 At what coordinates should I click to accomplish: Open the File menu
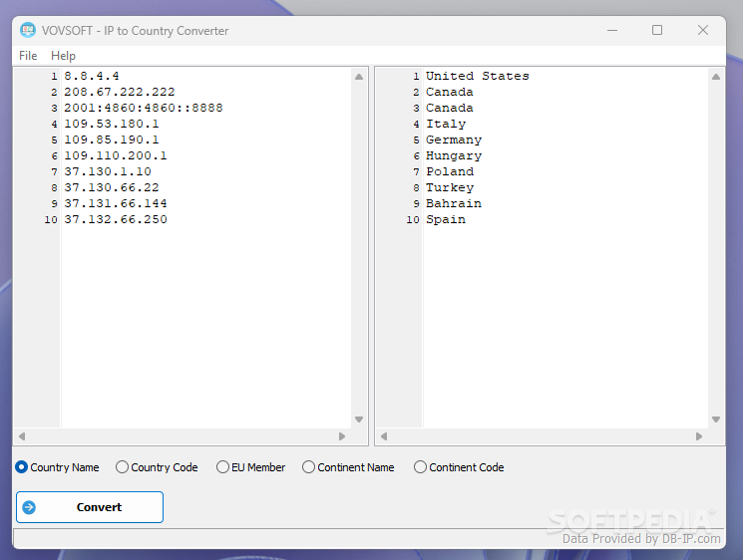click(28, 56)
